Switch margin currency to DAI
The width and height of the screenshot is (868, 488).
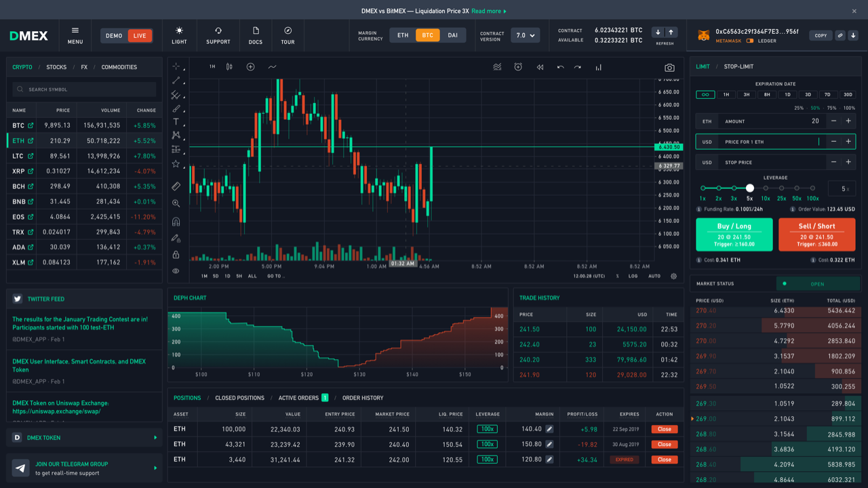click(x=452, y=35)
